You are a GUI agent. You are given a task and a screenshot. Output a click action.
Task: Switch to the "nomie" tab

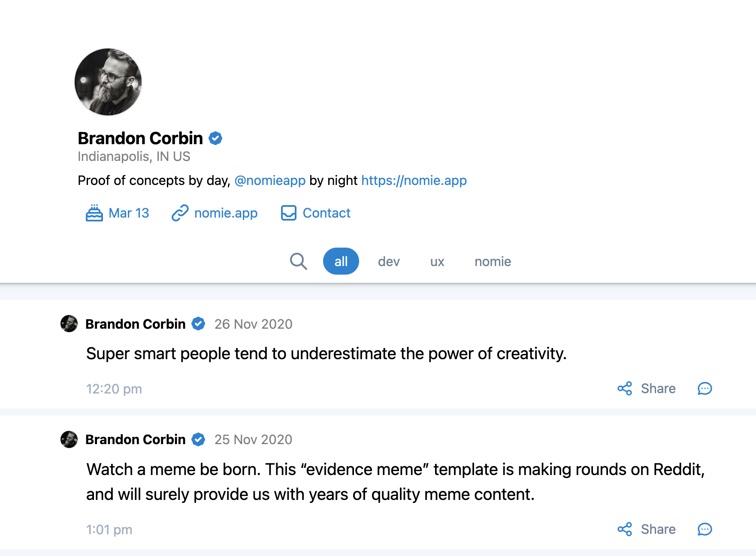pyautogui.click(x=493, y=261)
